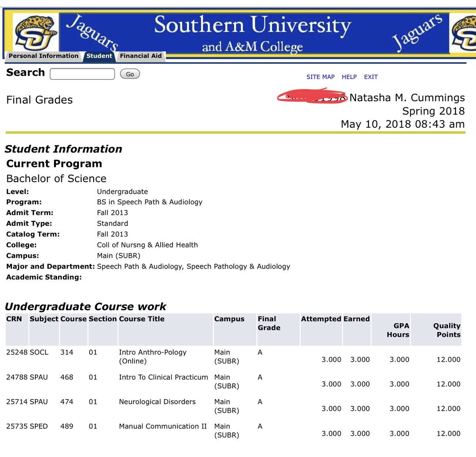Select the 'Undergraduate Course work' heading
The width and height of the screenshot is (476, 457).
(85, 307)
